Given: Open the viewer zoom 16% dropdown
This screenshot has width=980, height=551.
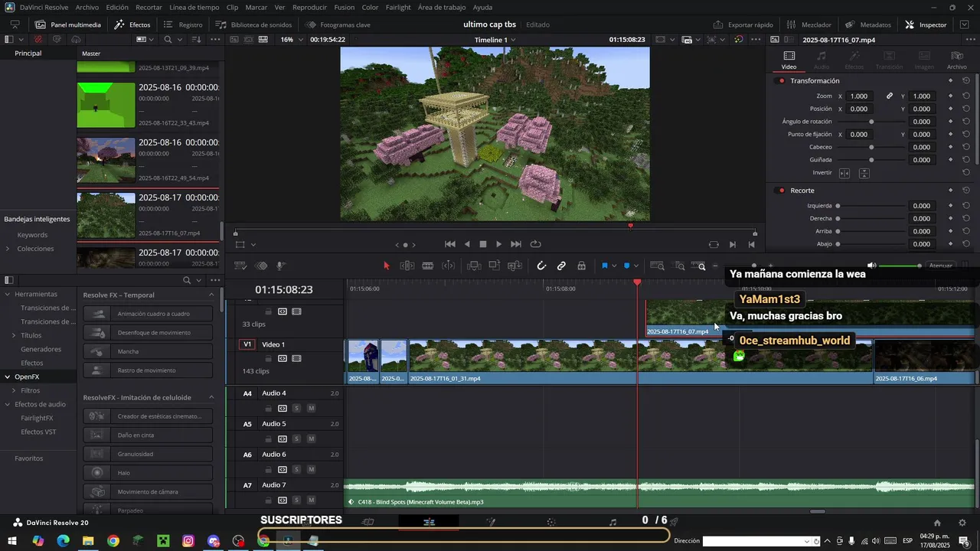Looking at the screenshot, I should click(x=290, y=40).
